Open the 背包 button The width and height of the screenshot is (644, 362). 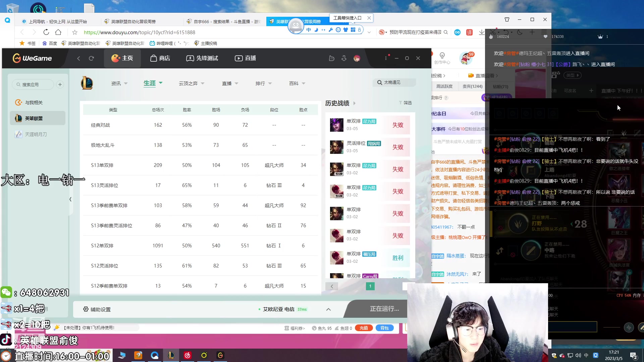coord(384,328)
